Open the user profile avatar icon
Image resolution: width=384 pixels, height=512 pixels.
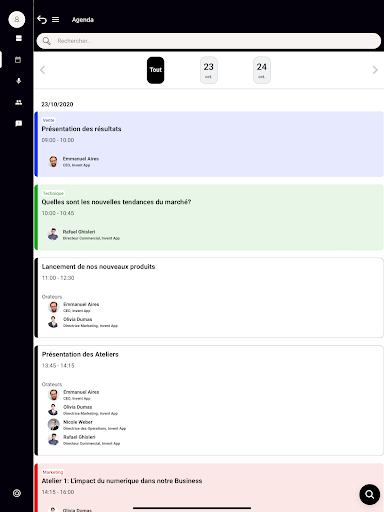(17, 19)
